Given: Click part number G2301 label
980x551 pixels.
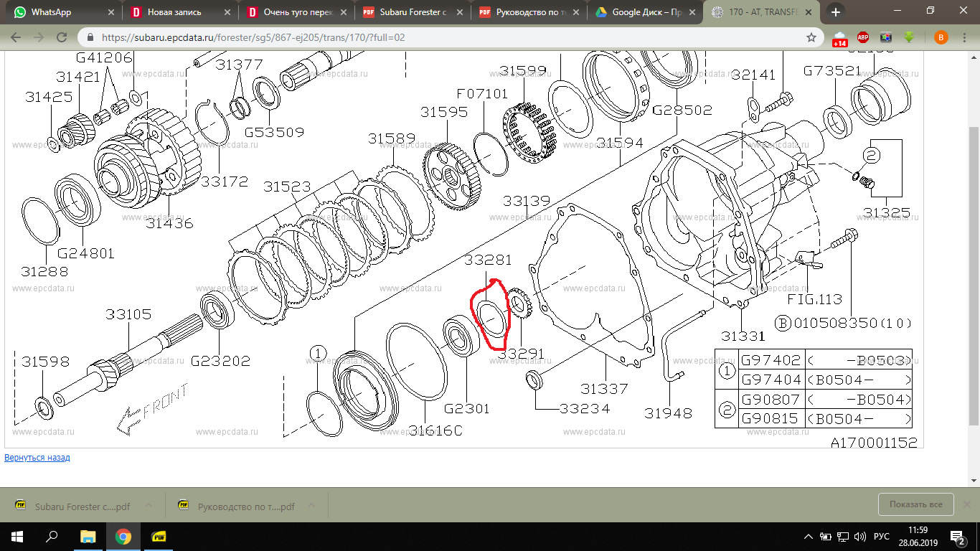Looking at the screenshot, I should [466, 408].
